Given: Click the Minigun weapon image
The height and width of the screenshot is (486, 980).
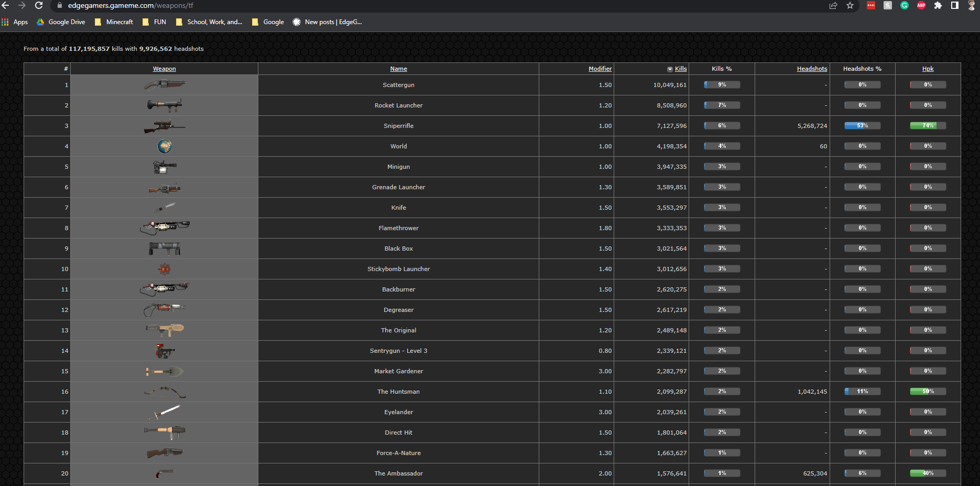Looking at the screenshot, I should pyautogui.click(x=165, y=167).
